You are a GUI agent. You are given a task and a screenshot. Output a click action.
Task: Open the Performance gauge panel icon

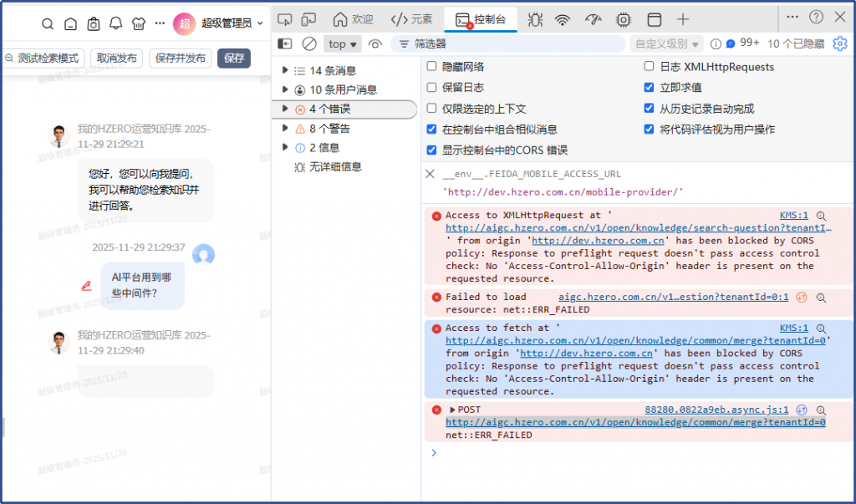click(593, 19)
